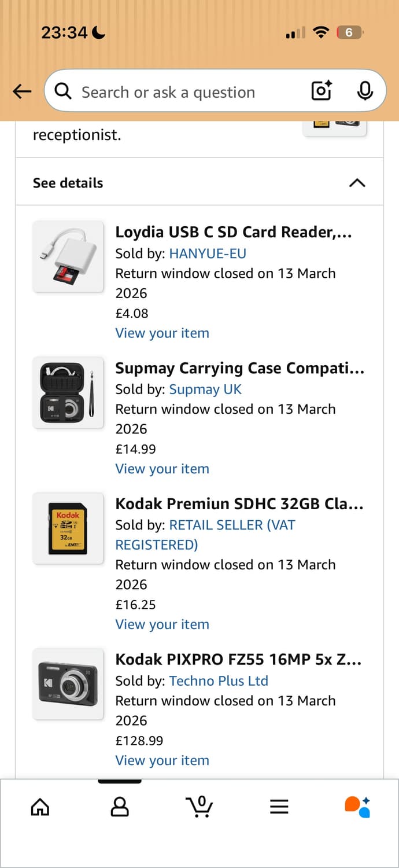Tap the microphone voice search icon
Screen dimensions: 399x868
[x=365, y=91]
